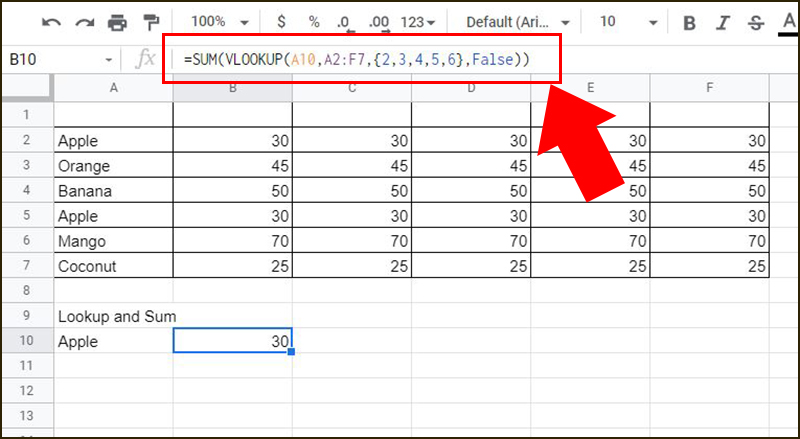Select row 3 header
The height and width of the screenshot is (439, 800).
pos(28,165)
